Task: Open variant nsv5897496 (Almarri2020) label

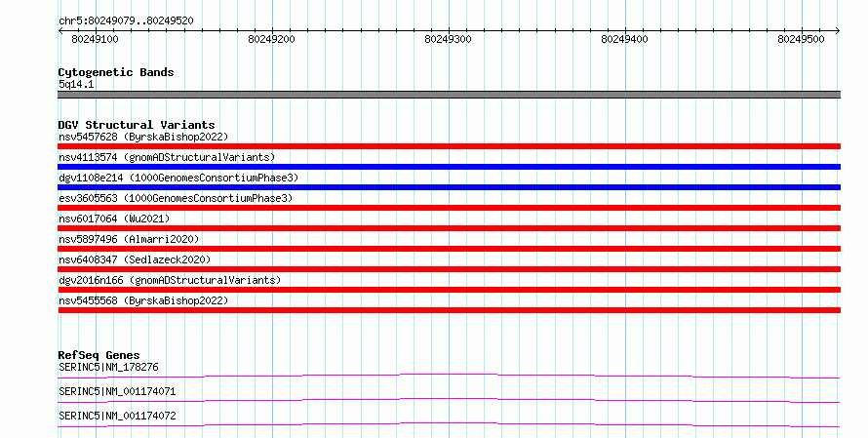Action: click(x=129, y=239)
